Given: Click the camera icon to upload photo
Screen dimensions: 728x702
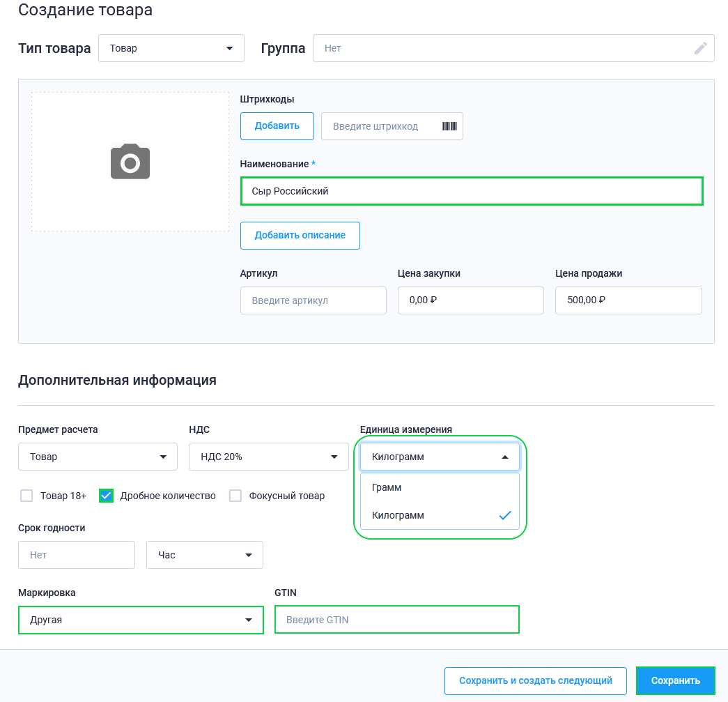Looking at the screenshot, I should (130, 161).
